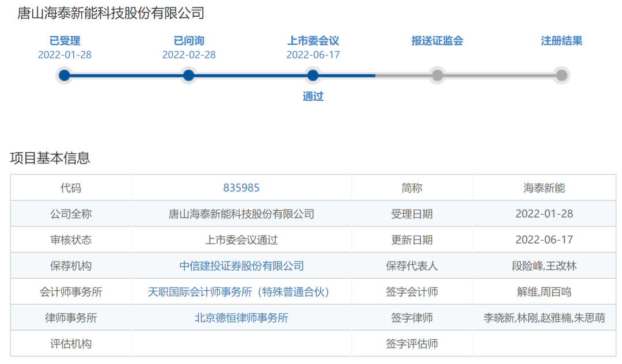Click the 保荐代表人 label cell
The height and width of the screenshot is (364, 622).
pos(412,266)
